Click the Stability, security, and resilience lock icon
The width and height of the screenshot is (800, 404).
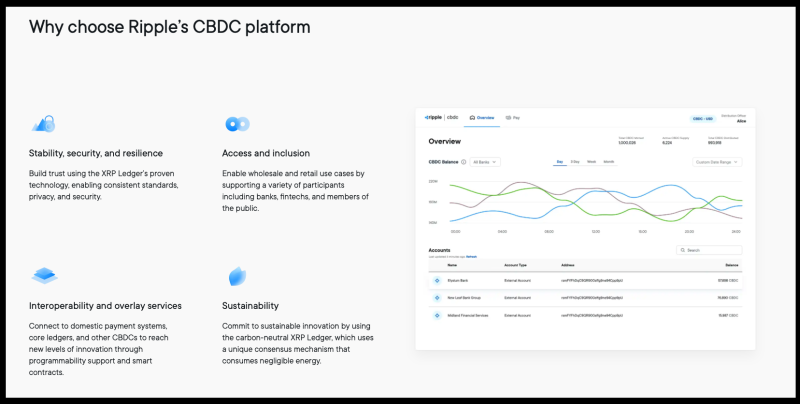click(x=43, y=123)
